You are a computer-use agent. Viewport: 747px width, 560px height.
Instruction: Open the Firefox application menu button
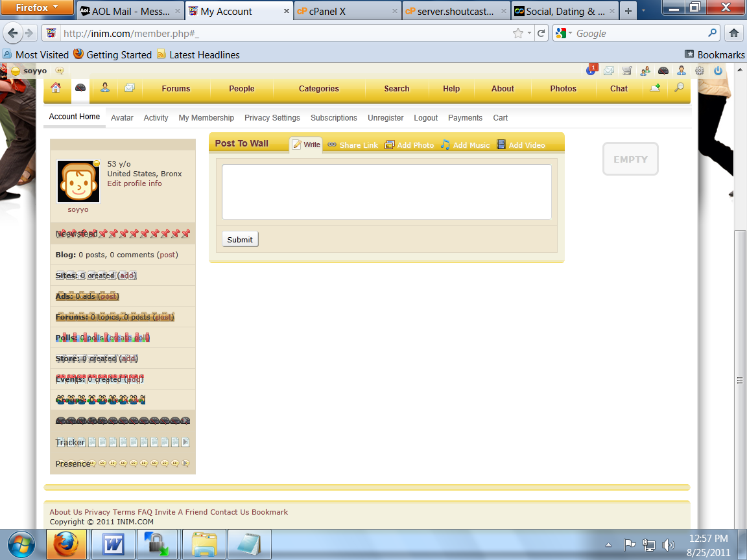[x=36, y=8]
